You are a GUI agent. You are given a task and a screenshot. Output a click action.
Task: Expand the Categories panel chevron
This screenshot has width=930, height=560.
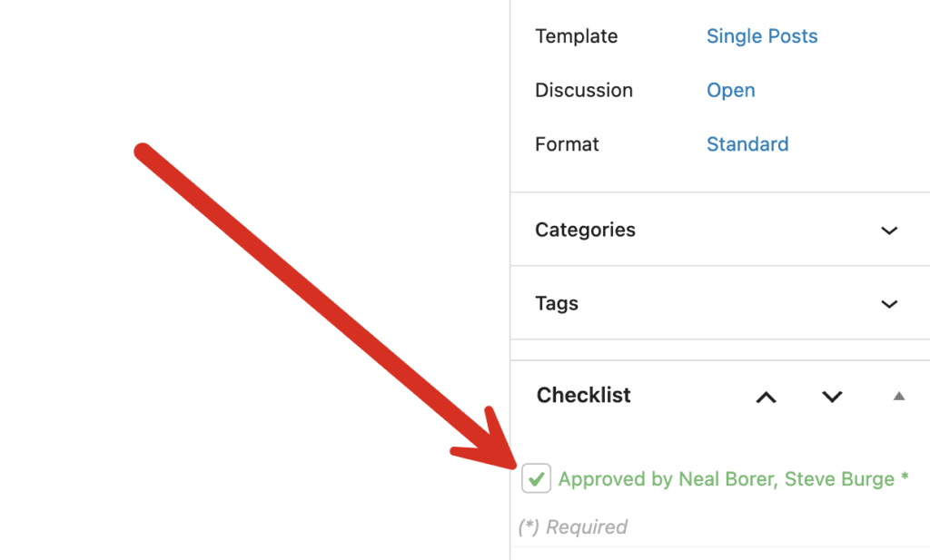click(889, 231)
